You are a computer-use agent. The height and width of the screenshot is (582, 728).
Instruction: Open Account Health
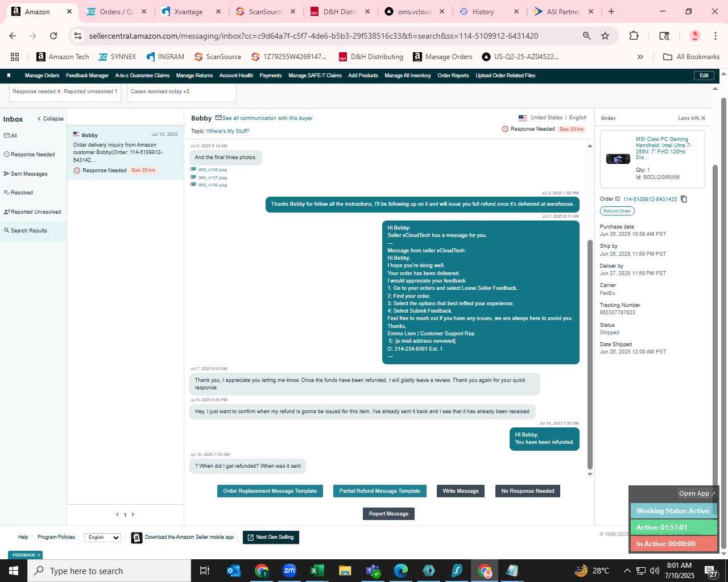coord(236,76)
